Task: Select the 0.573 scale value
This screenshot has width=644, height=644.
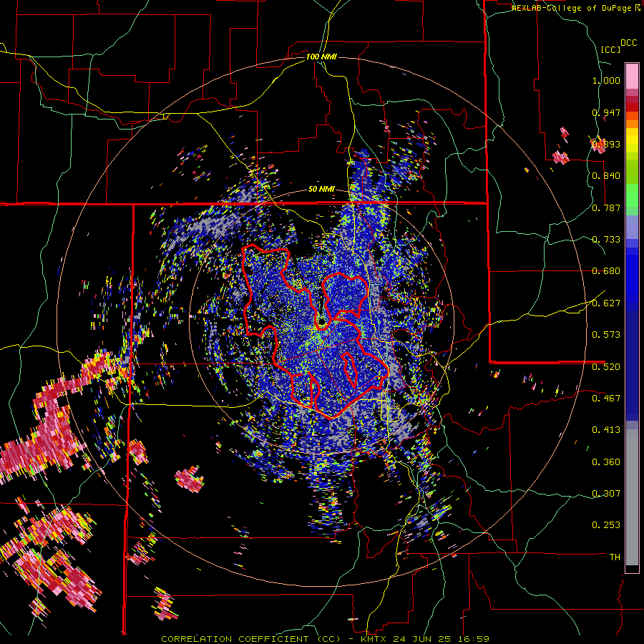Action: 606,334
